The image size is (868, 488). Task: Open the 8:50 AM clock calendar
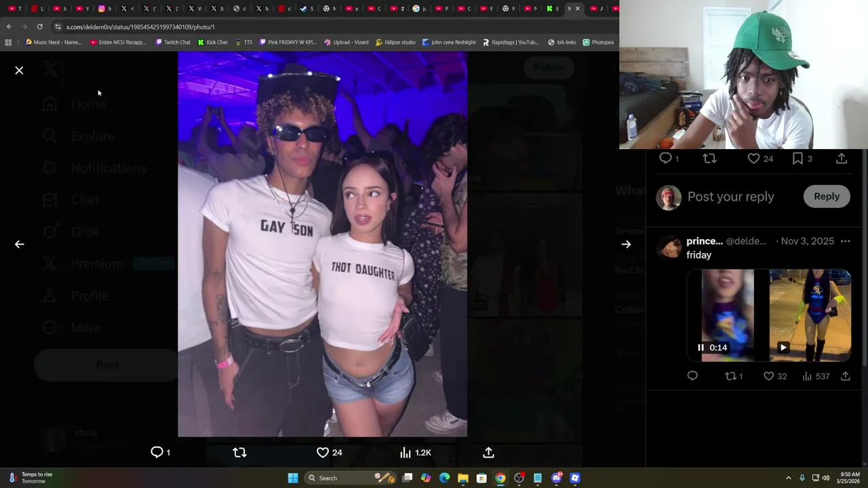click(x=850, y=478)
